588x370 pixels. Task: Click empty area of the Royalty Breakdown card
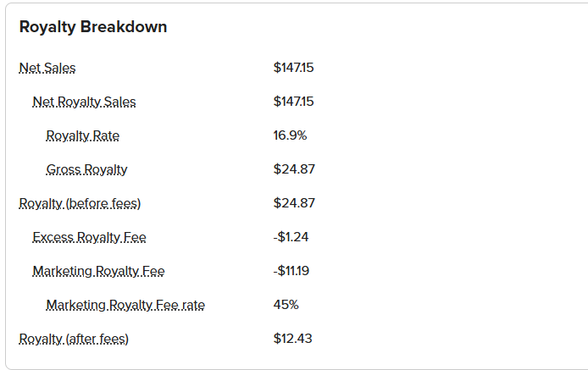pyautogui.click(x=450, y=187)
